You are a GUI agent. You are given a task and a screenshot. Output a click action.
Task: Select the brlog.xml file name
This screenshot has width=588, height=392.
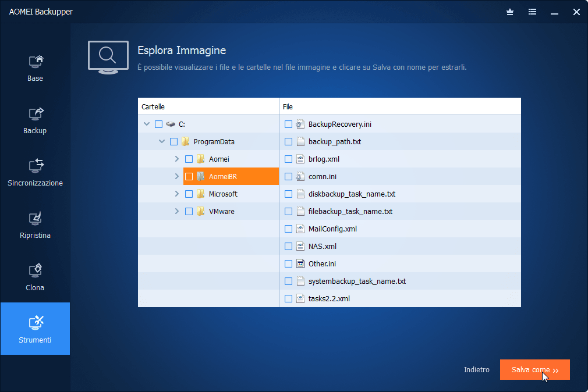(x=324, y=159)
